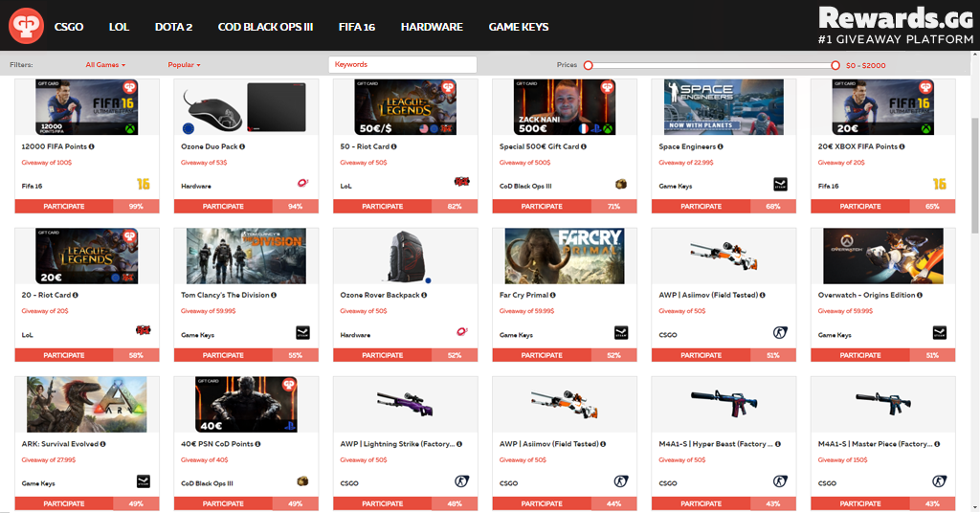980x513 pixels.
Task: Participate in the Overwatch Origins Edition giveaway
Action: click(x=860, y=355)
